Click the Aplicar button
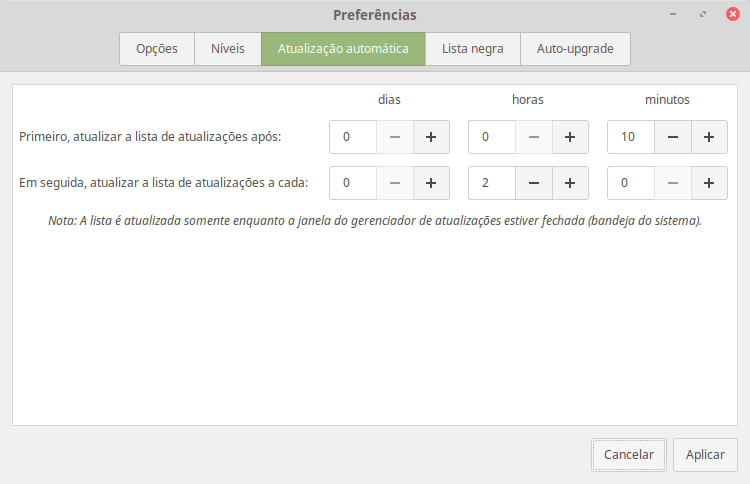This screenshot has width=750, height=484. [705, 455]
